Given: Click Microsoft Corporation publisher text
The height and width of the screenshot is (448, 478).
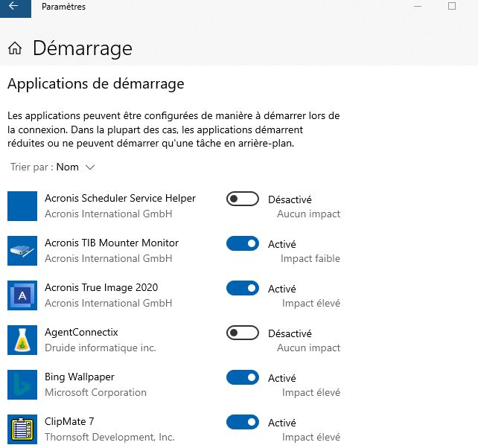Looking at the screenshot, I should coord(96,392).
